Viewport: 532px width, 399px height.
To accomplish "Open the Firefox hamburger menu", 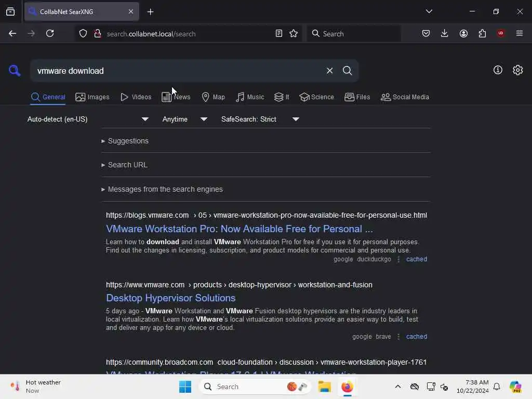I will tap(519, 33).
